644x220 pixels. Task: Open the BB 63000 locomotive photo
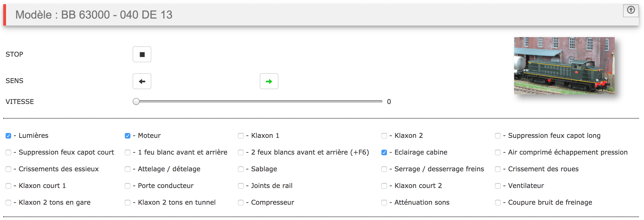(x=564, y=66)
